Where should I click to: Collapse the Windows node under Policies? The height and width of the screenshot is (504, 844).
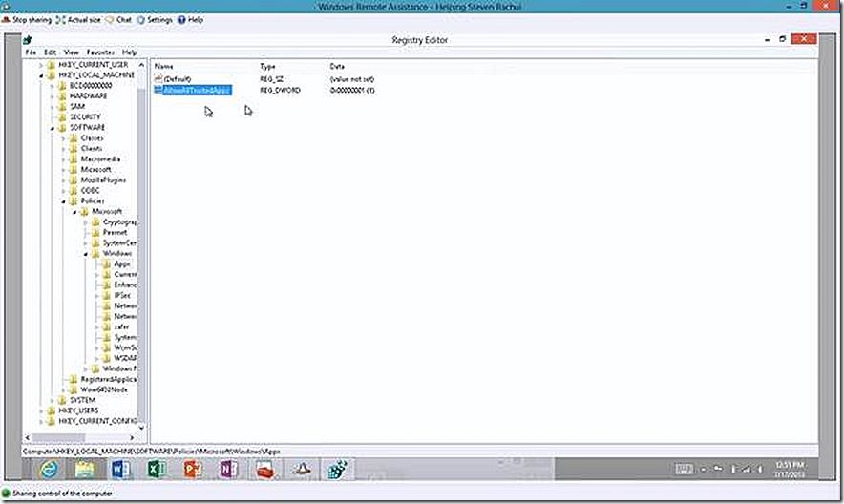click(86, 254)
